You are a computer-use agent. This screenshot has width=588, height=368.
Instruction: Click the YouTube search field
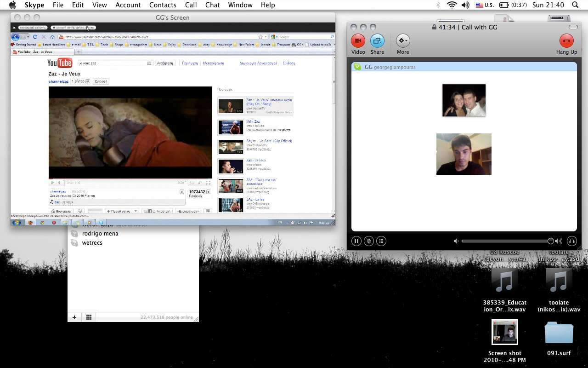pyautogui.click(x=115, y=63)
